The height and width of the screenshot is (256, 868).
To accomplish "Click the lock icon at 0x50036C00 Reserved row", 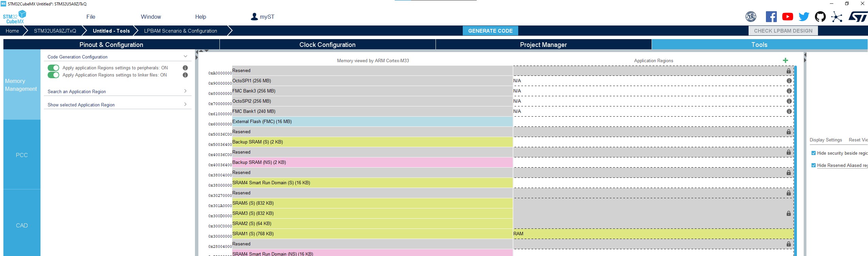I will coord(788,132).
